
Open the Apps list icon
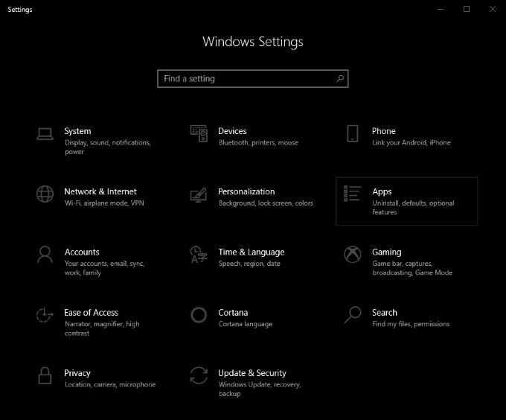pos(353,194)
